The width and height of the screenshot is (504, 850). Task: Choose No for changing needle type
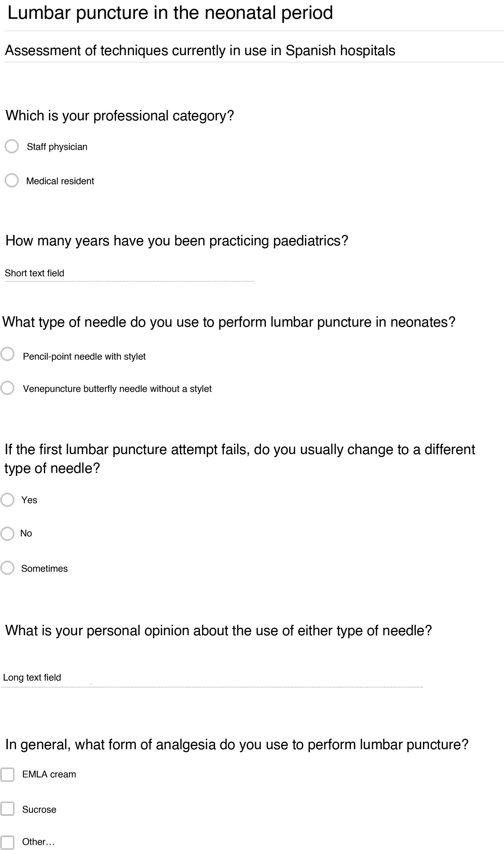[7, 533]
